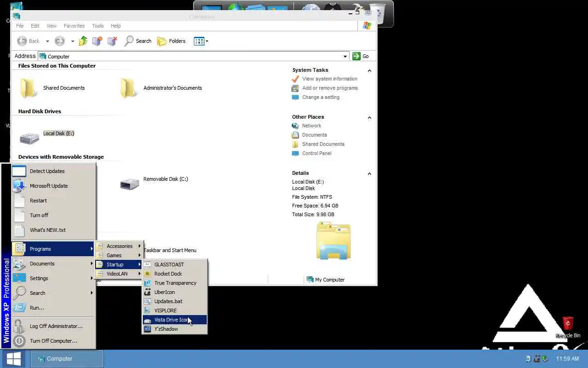588x368 pixels.
Task: Go up one folder level
Action: (x=83, y=41)
